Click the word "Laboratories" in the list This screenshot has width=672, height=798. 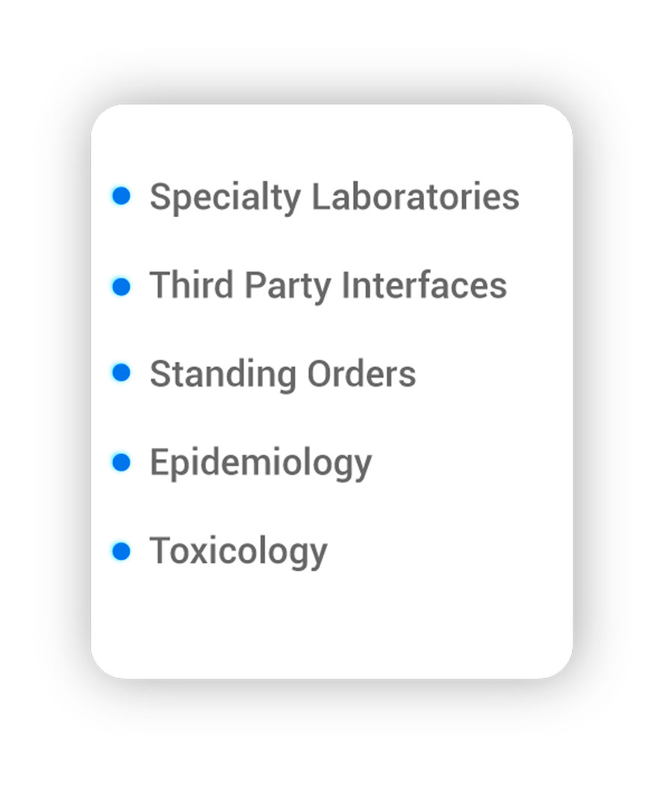click(x=415, y=197)
